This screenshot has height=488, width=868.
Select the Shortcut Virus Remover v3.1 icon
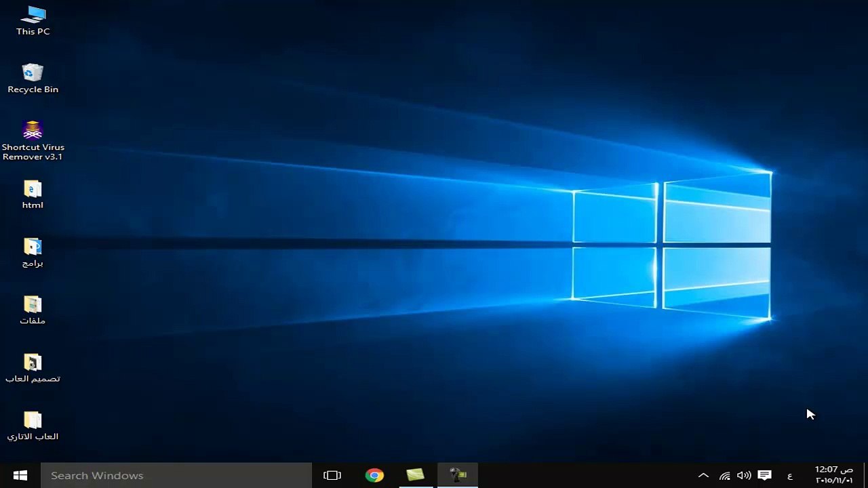(x=33, y=141)
